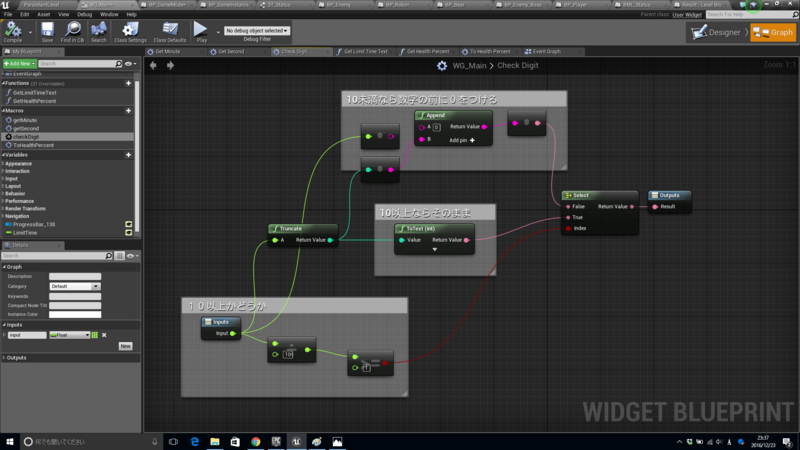Open Class Defaults
This screenshot has width=800, height=450.
coord(169,32)
